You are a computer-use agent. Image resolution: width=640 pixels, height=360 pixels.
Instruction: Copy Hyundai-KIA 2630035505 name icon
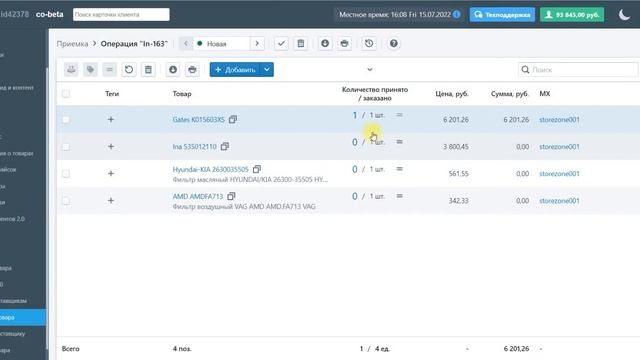pyautogui.click(x=257, y=169)
